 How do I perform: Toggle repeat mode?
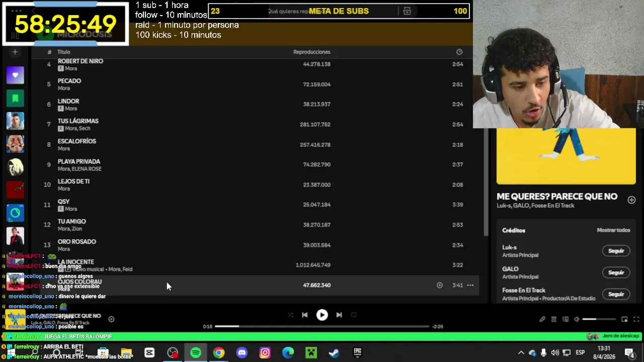pos(354,315)
